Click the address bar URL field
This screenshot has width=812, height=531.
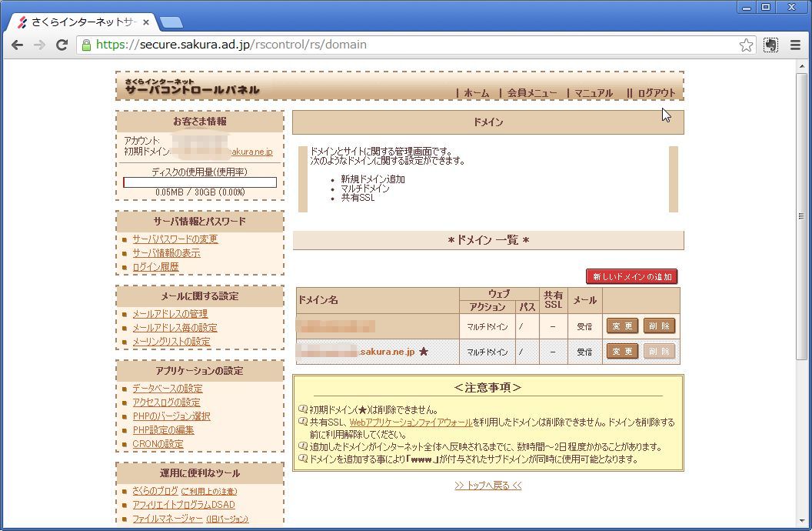[414, 45]
